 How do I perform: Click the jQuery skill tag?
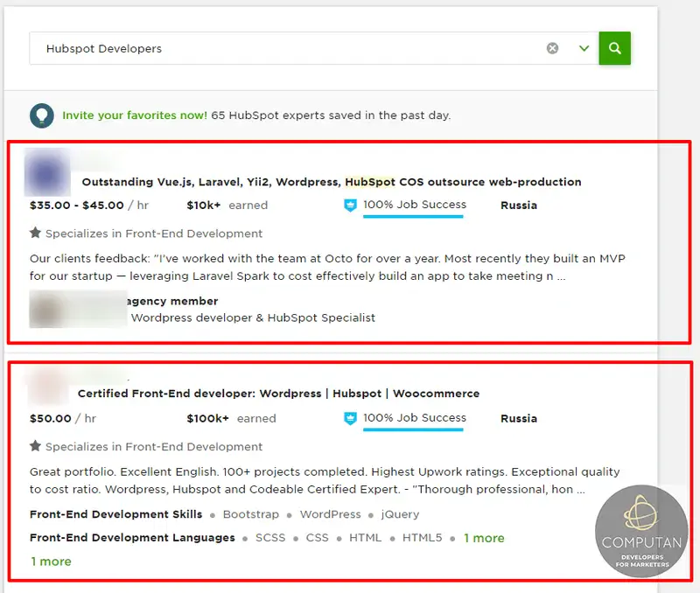click(x=400, y=514)
